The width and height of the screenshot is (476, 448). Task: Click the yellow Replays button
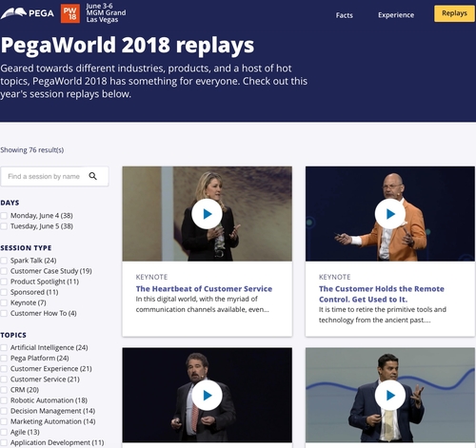454,13
